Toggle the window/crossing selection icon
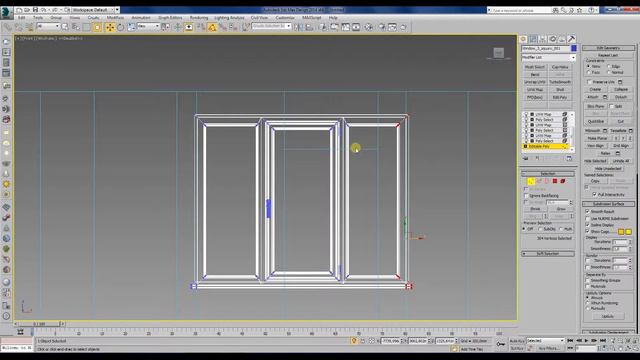Image resolution: width=640 pixels, height=360 pixels. 97,27
